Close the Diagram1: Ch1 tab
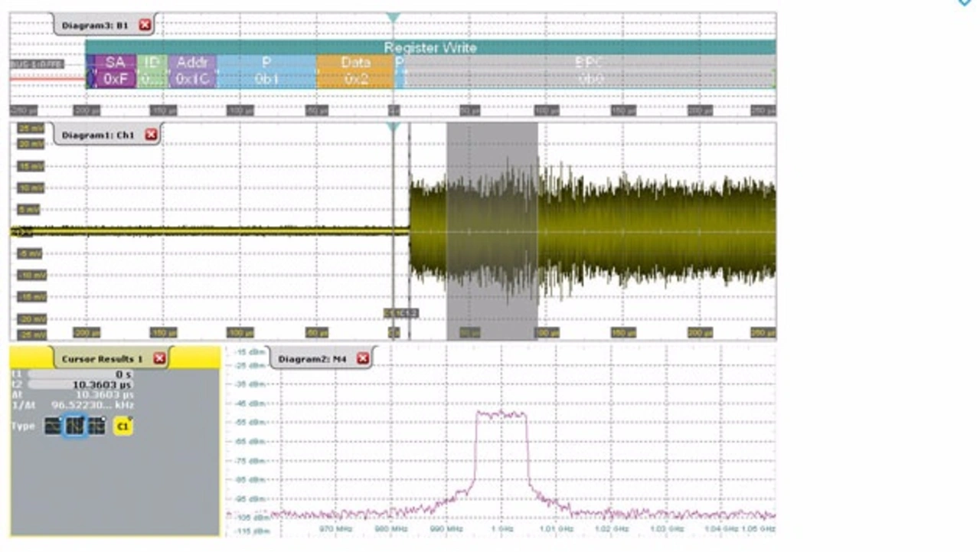The image size is (980, 552). (x=151, y=135)
